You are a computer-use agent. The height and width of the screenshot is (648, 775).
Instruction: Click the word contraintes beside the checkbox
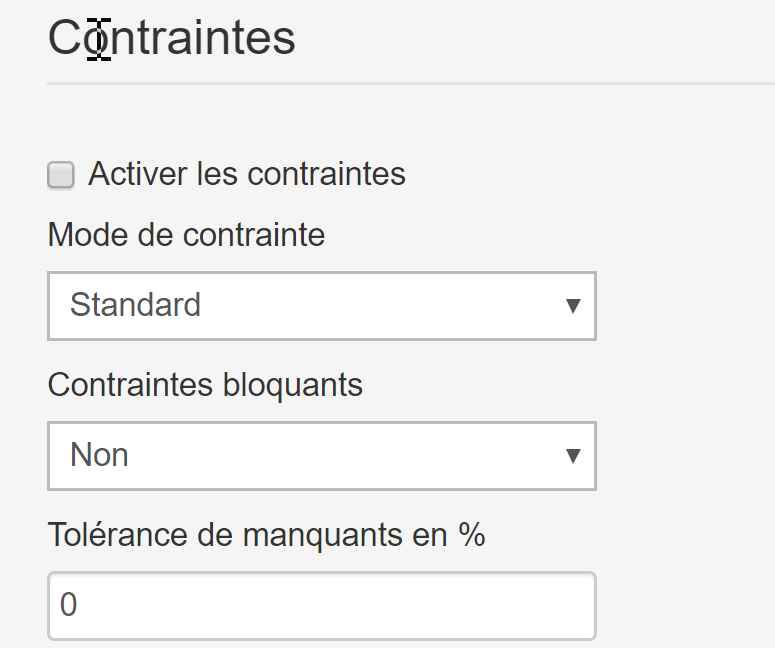click(326, 174)
